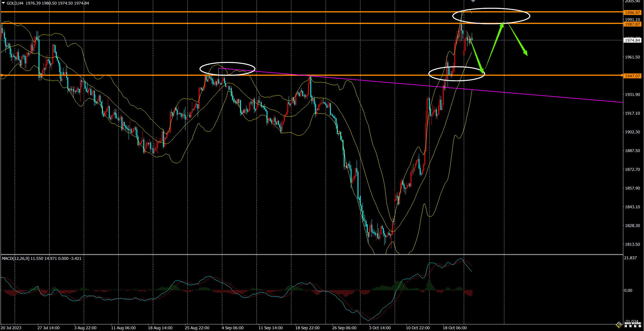Click the Sino Sound diamond logo
This screenshot has width=644, height=331.
click(x=619, y=325)
